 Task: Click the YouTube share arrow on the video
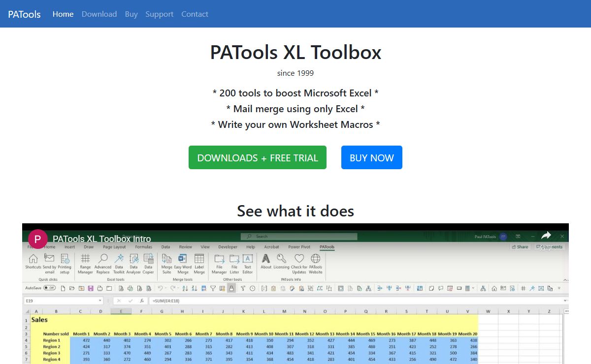pos(546,236)
